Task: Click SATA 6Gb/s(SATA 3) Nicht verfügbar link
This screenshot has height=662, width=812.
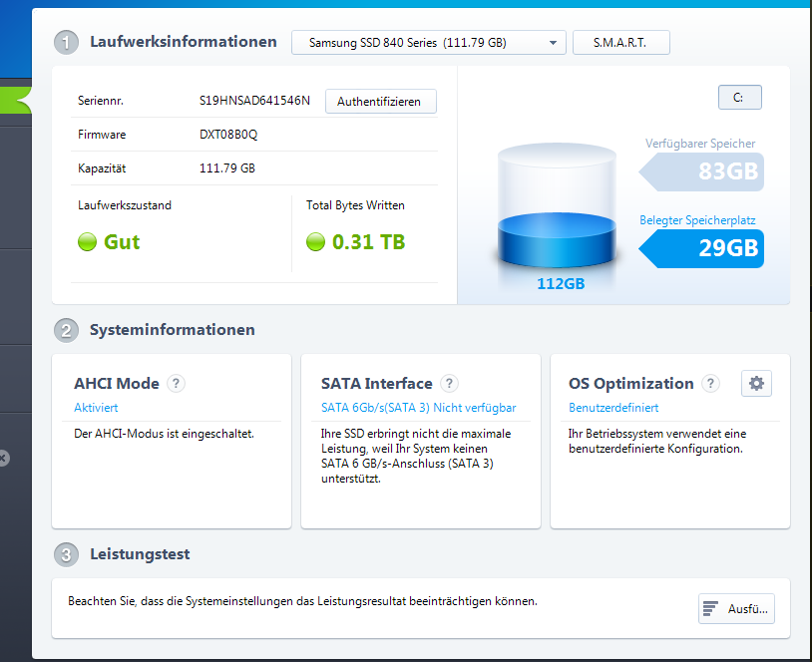Action: click(x=418, y=408)
